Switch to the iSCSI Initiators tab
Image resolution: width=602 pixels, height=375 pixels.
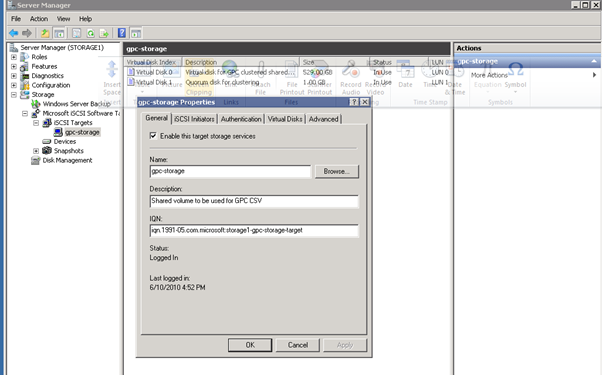pyautogui.click(x=194, y=119)
